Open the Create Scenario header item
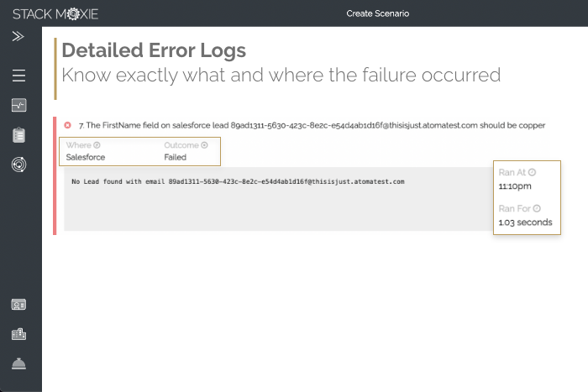This screenshot has width=588, height=392. (x=377, y=13)
